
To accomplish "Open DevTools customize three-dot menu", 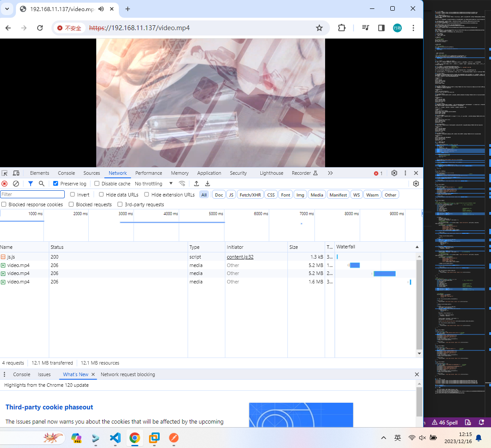I will [x=405, y=173].
